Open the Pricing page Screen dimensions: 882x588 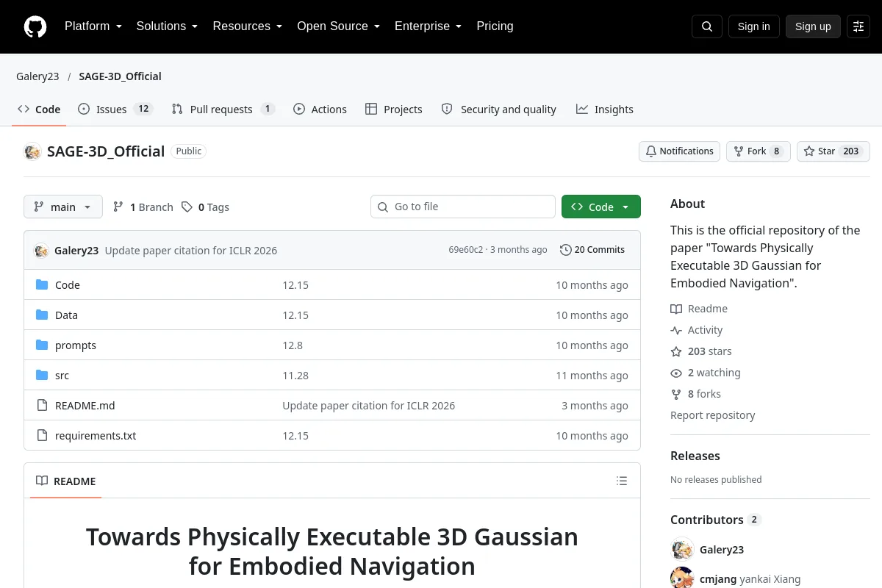(495, 26)
